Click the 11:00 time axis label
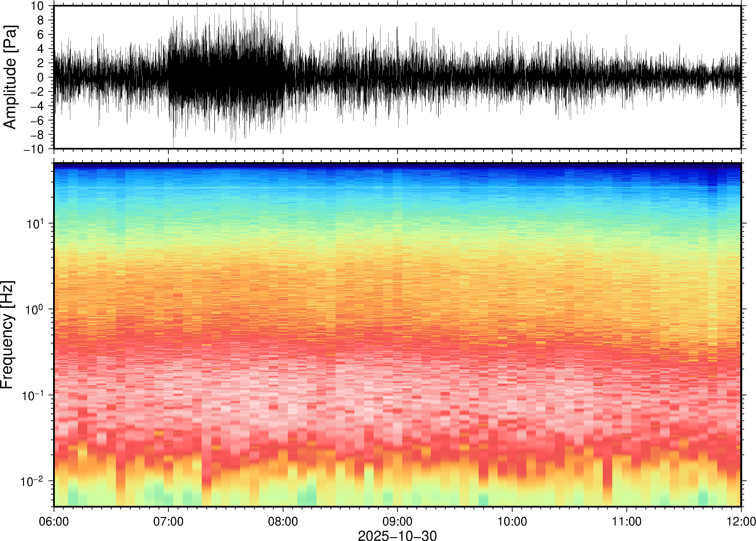This screenshot has height=541, width=756. tap(626, 521)
